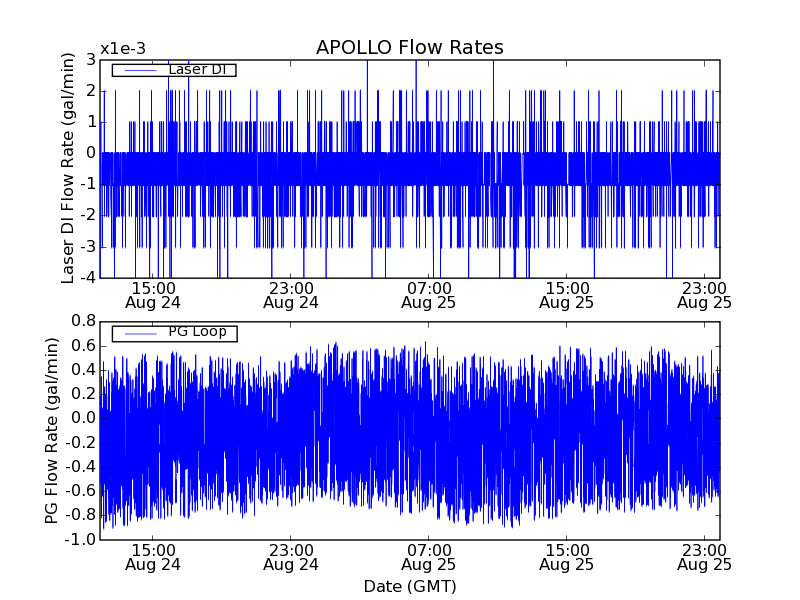This screenshot has height=600, width=800.
Task: Select the PG Loop legend entry
Action: pos(196,332)
